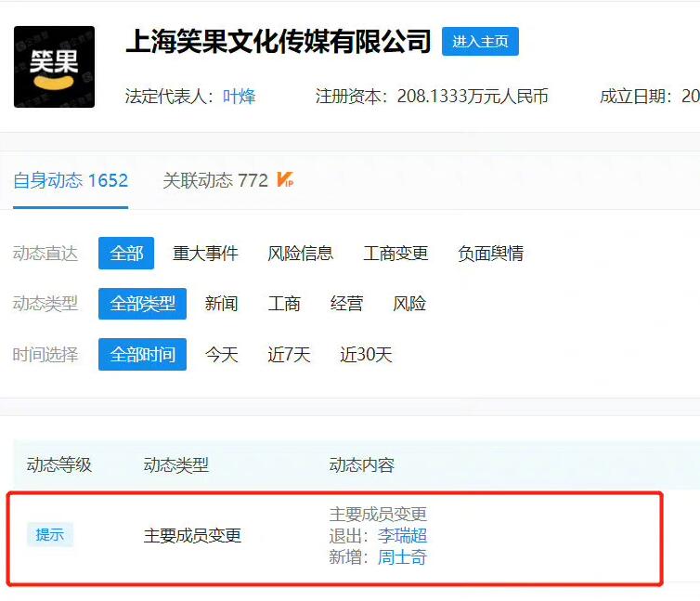Viewport: 700px width, 601px height.
Task: Switch to 自身动态 1652 tab
Action: pos(71,180)
